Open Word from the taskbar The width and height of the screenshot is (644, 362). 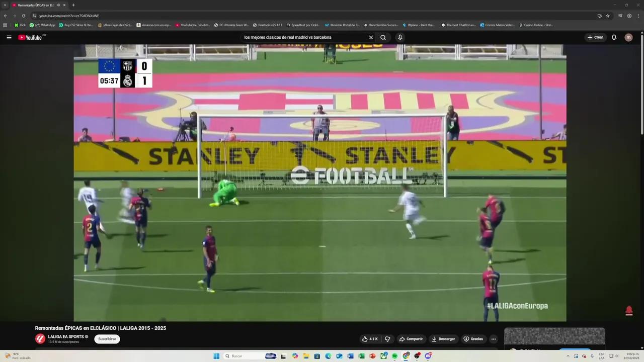click(x=350, y=356)
